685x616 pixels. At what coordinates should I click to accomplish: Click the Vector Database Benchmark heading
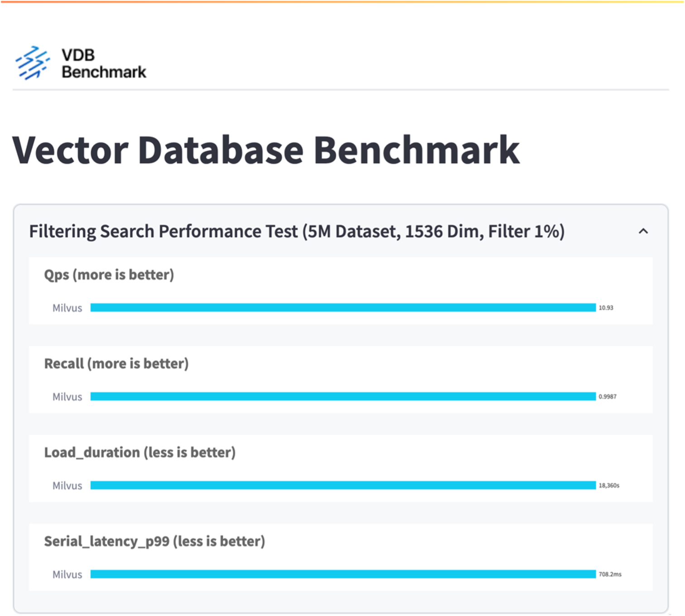click(x=266, y=150)
